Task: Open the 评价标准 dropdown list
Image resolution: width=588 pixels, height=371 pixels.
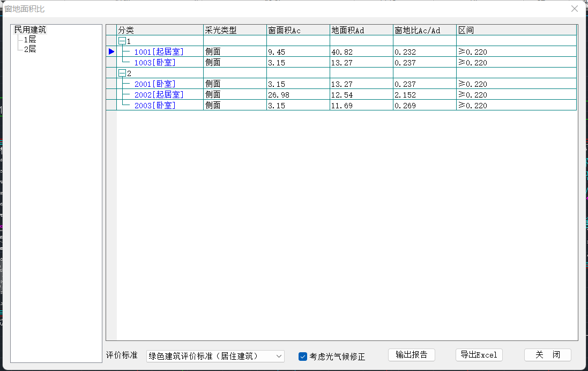Action: (278, 356)
